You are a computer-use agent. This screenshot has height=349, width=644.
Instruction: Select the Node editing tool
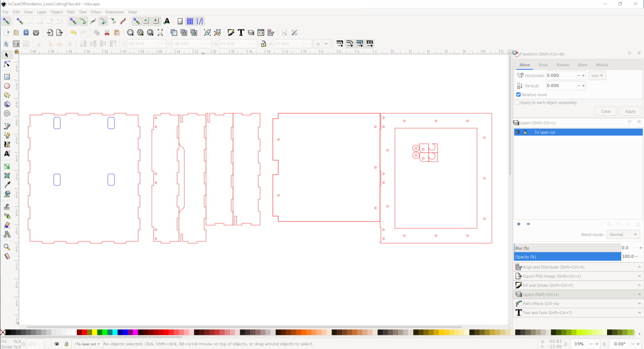pos(7,64)
